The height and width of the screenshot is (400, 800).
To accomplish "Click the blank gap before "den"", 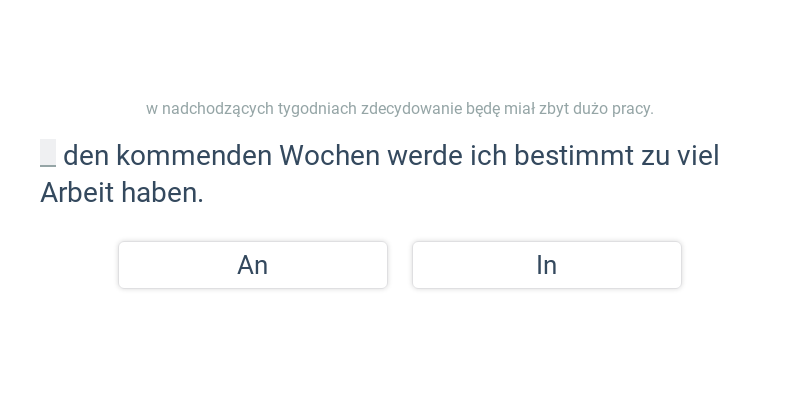I will point(48,153).
